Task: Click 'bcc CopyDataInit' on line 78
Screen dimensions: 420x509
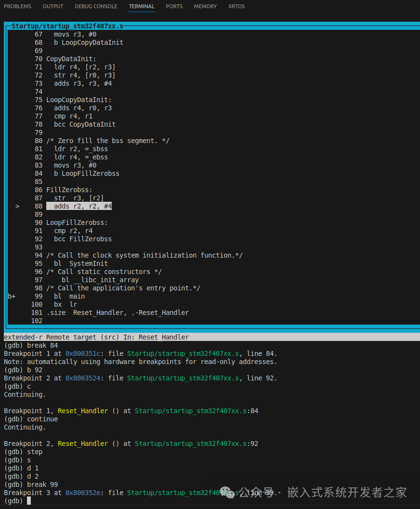Action: [85, 124]
